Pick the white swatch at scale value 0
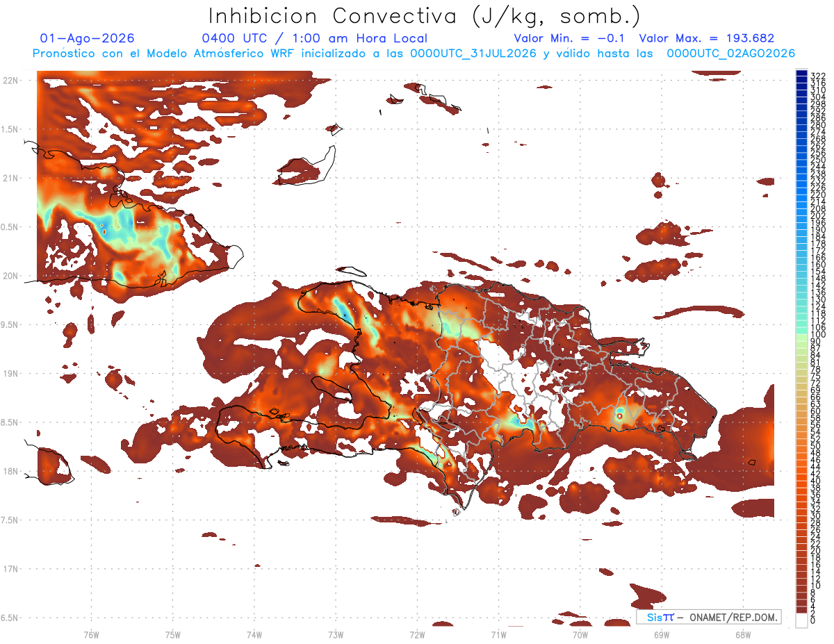 click(x=801, y=622)
